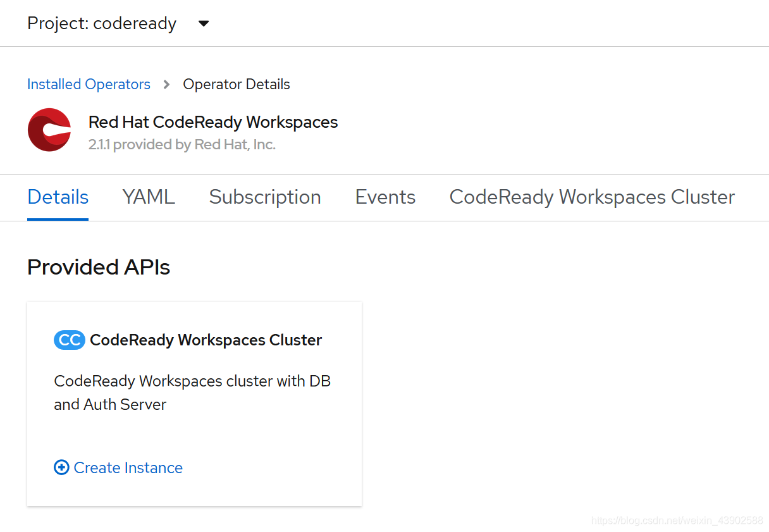
Task: Click the plus circle icon beside Create Instance
Action: (x=61, y=468)
